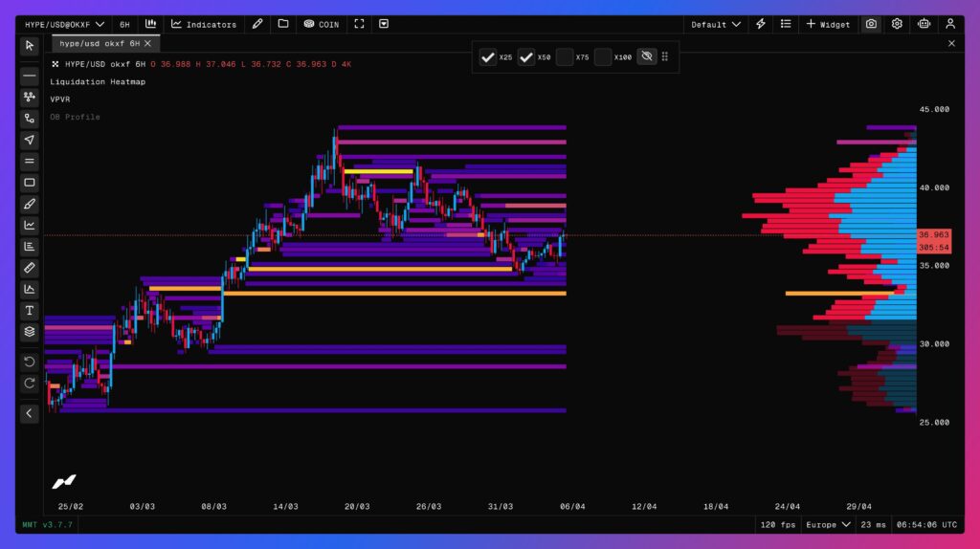
Task: Enable the X75 leverage checkbox
Action: click(565, 57)
